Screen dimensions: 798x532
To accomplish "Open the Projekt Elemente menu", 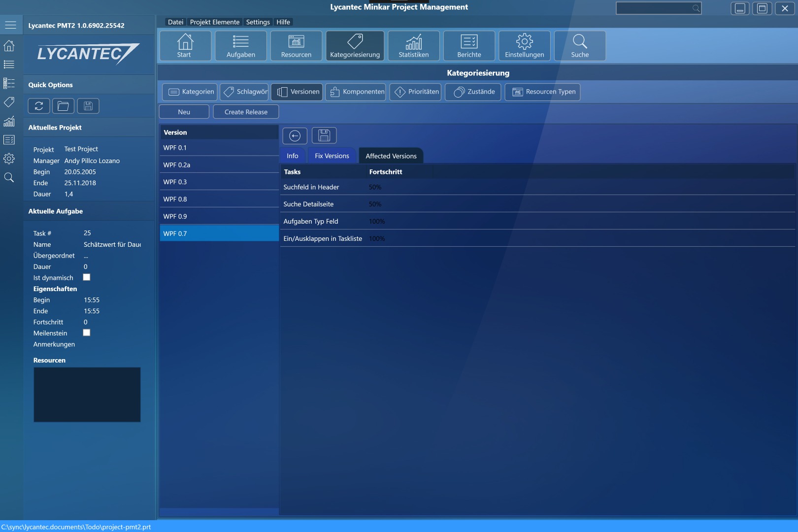I will pos(215,22).
